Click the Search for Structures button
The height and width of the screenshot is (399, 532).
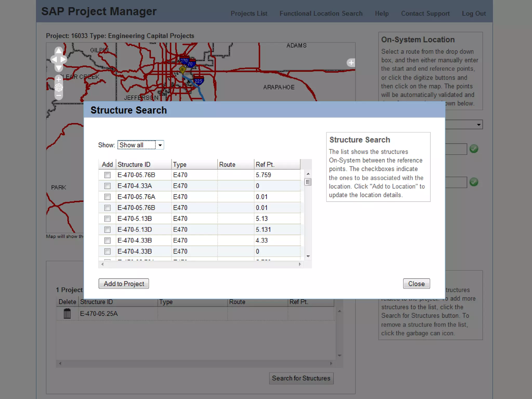point(301,378)
